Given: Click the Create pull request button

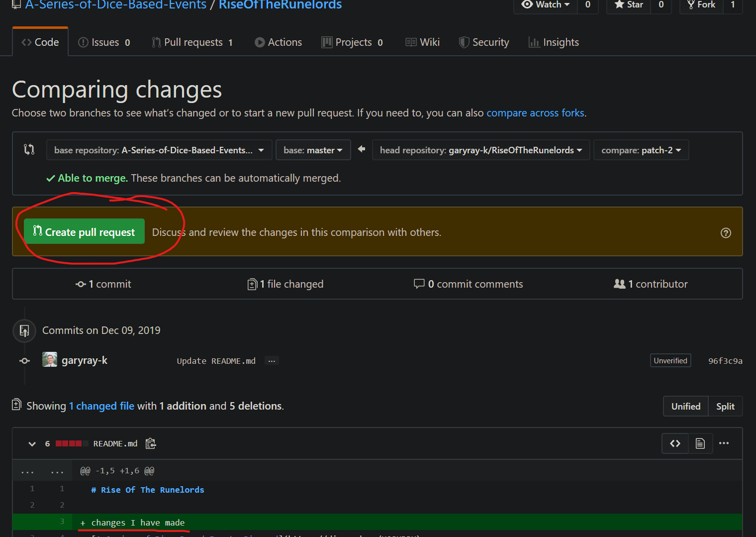Looking at the screenshot, I should 84,231.
